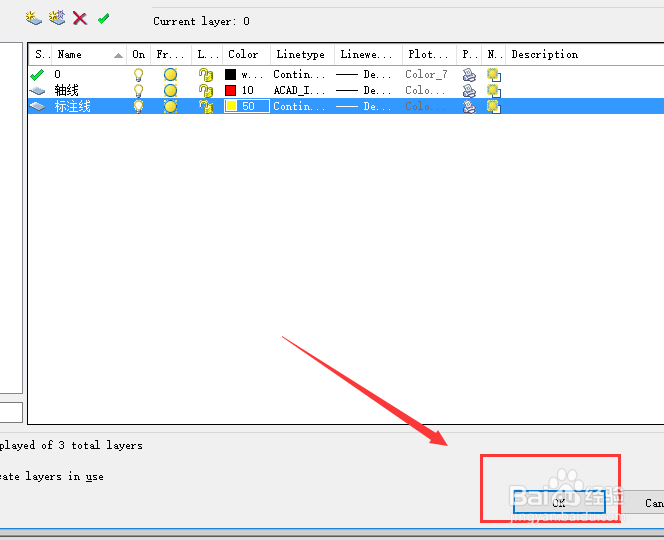
Task: Click plot printer icon for layer 0
Action: coord(469,75)
